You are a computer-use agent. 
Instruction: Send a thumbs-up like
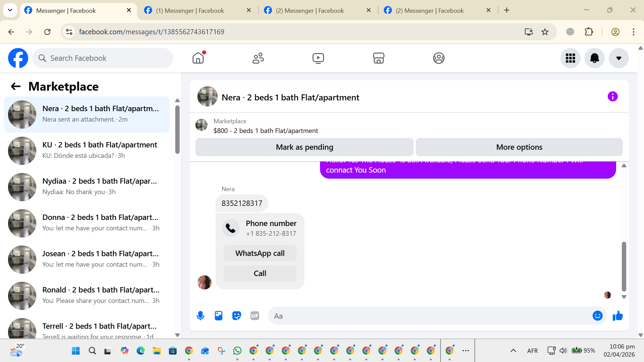pyautogui.click(x=618, y=316)
